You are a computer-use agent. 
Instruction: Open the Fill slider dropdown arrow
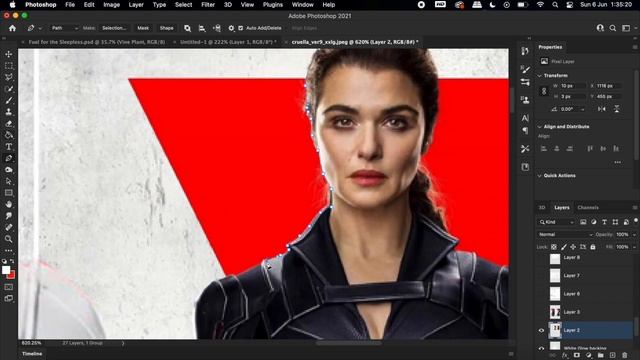[x=634, y=247]
